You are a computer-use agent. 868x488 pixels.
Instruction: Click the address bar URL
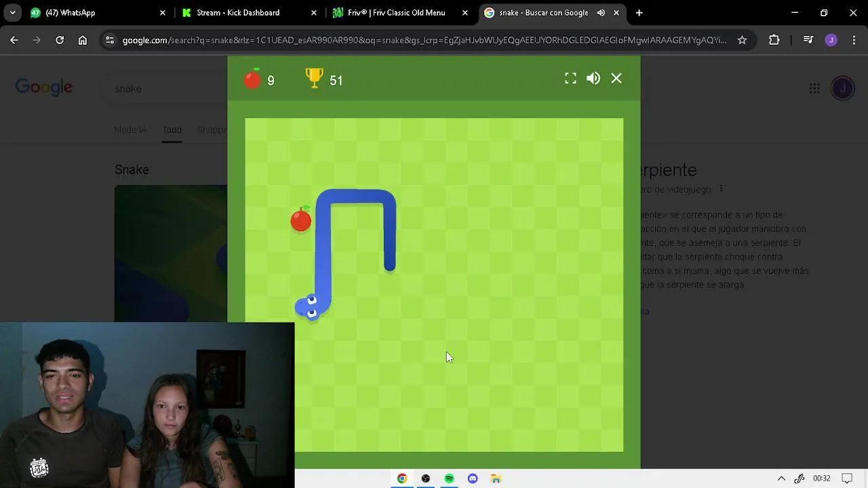(x=424, y=40)
